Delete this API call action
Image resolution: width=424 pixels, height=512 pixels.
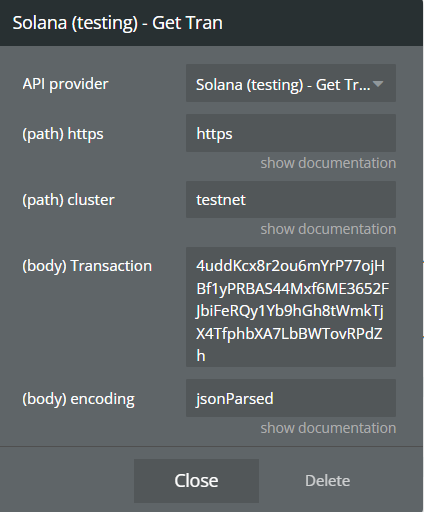tap(328, 481)
